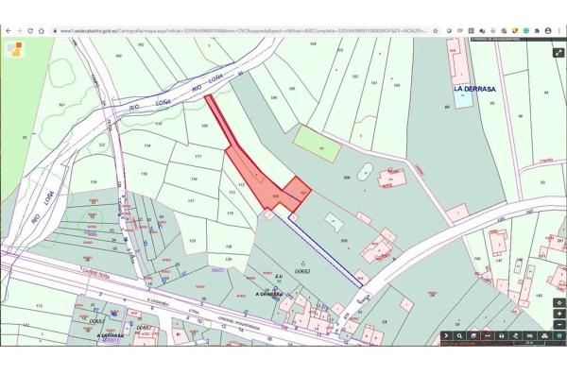
Task: Zoom out of the cadastral map
Action: (559, 324)
